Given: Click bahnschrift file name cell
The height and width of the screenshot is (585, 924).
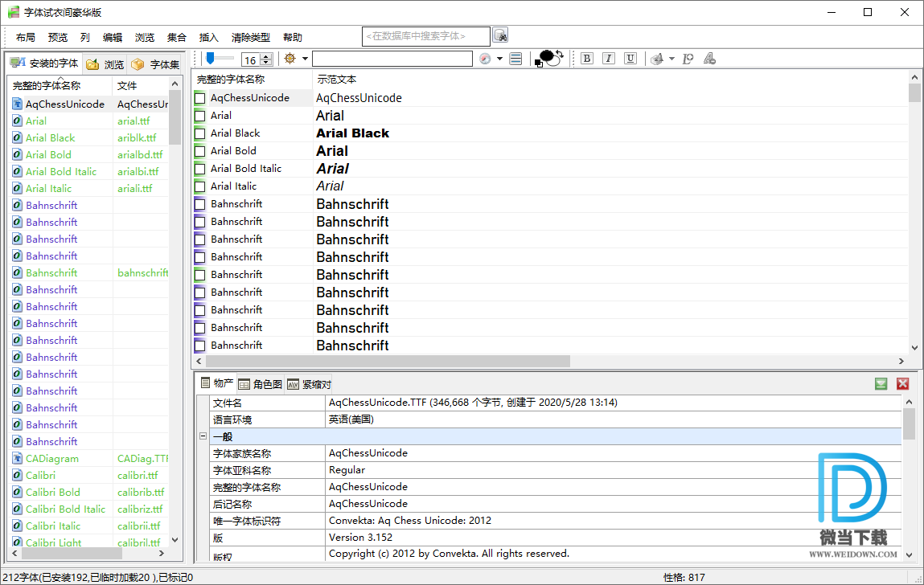Looking at the screenshot, I should [x=142, y=272].
